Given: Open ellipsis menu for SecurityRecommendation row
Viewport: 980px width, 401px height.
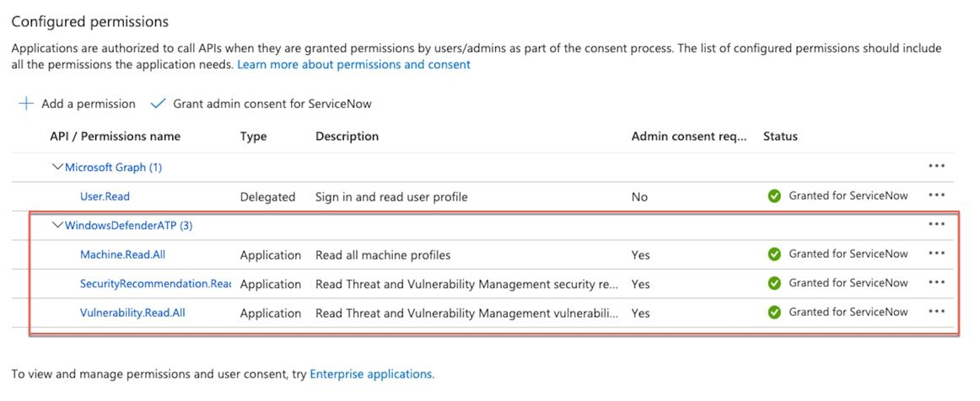Looking at the screenshot, I should 936,283.
